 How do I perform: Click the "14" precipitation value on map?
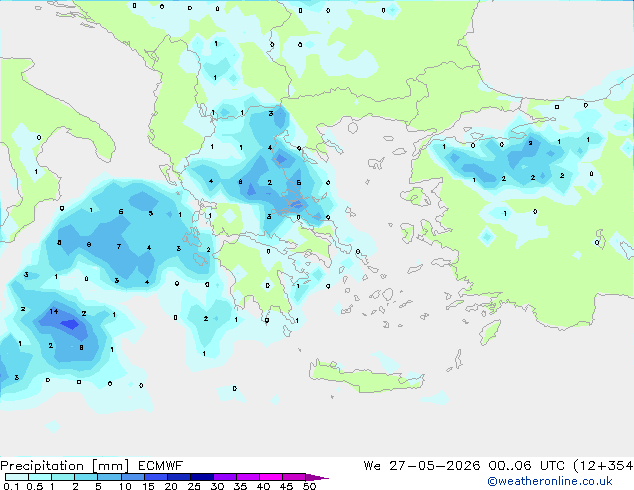54,311
